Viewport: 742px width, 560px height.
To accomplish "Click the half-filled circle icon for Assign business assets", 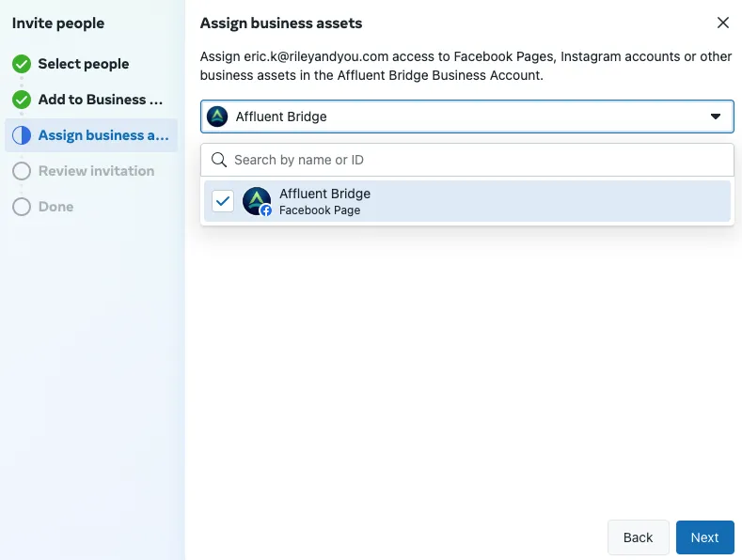I will coord(22,135).
